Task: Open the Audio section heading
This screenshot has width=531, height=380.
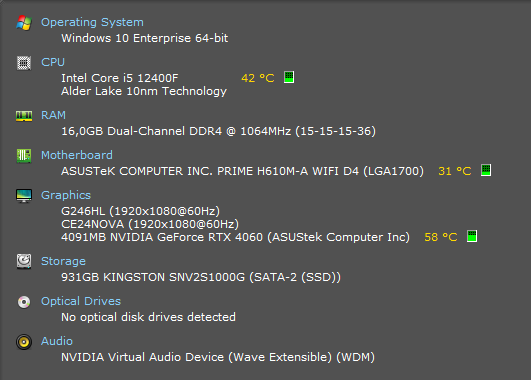Action: pos(57,341)
